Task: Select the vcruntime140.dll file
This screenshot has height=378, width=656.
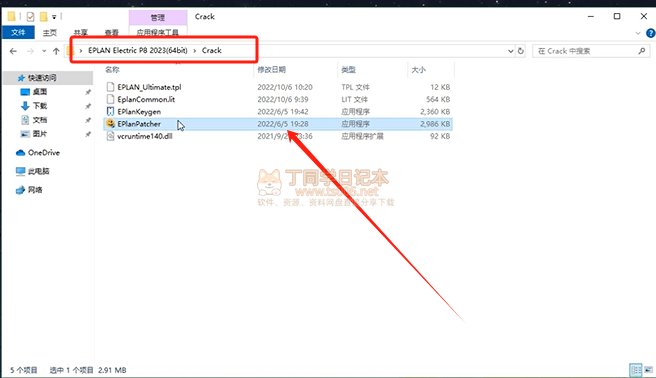Action: (x=145, y=136)
